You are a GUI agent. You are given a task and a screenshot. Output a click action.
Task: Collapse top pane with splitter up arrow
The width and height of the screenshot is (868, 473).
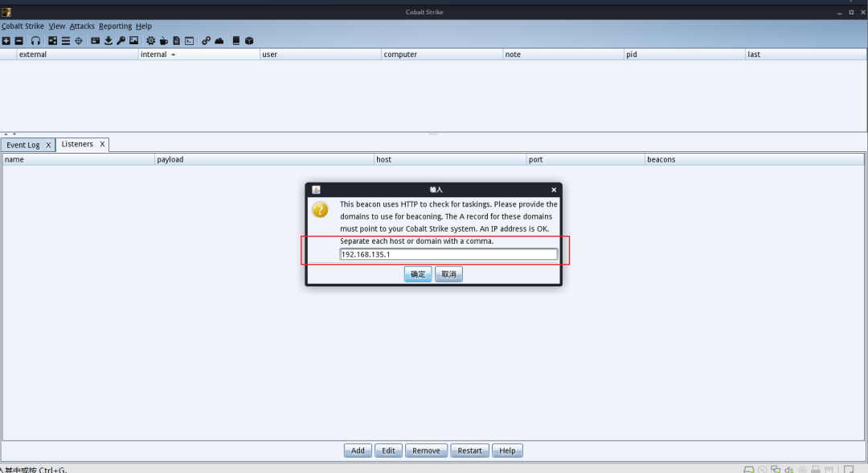(6, 134)
